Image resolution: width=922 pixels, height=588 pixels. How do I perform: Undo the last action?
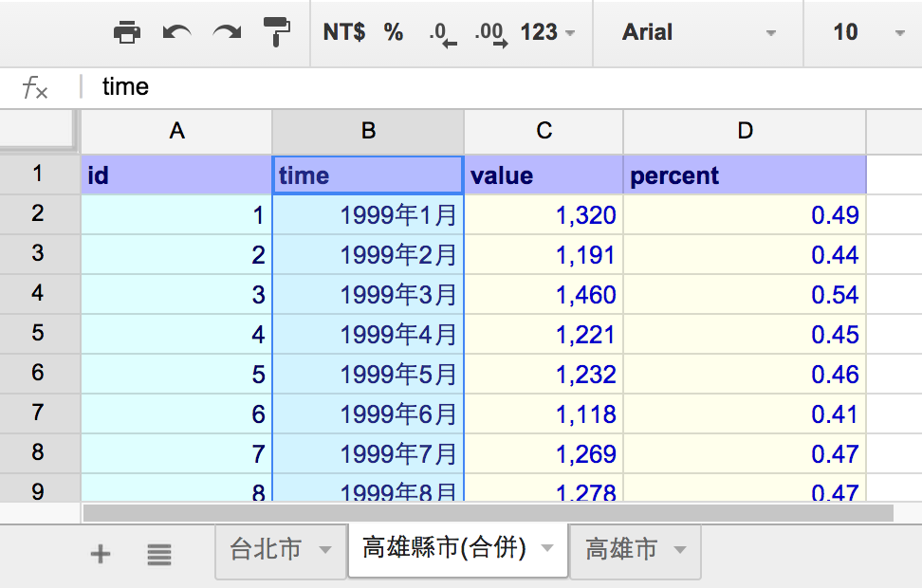[176, 32]
